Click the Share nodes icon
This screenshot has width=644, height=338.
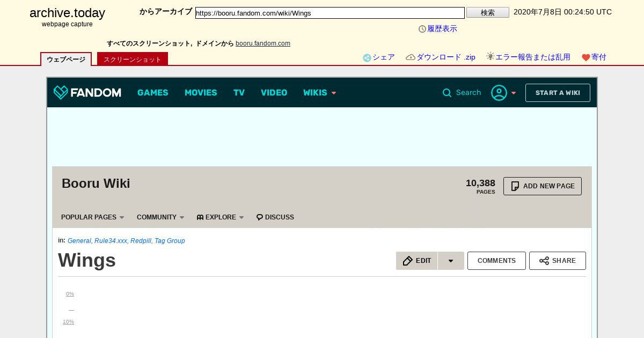544,261
